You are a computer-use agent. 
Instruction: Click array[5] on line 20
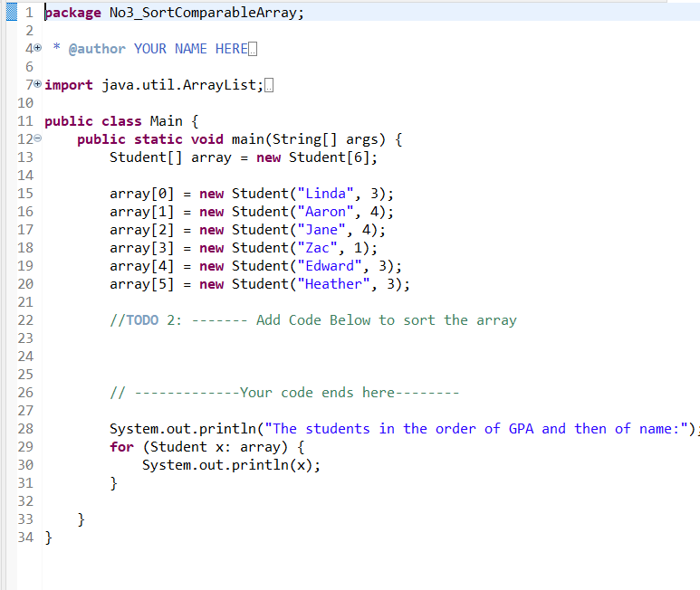coord(141,284)
